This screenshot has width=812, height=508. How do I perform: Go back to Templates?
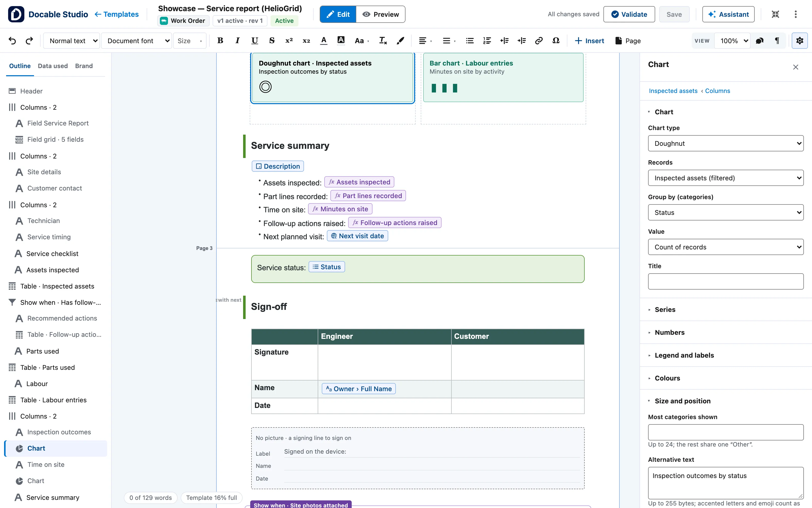click(x=116, y=14)
